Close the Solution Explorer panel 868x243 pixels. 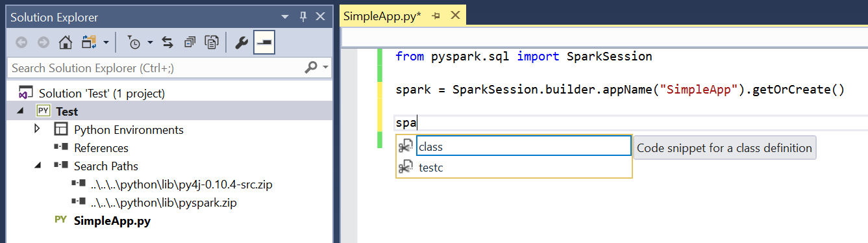click(x=321, y=18)
